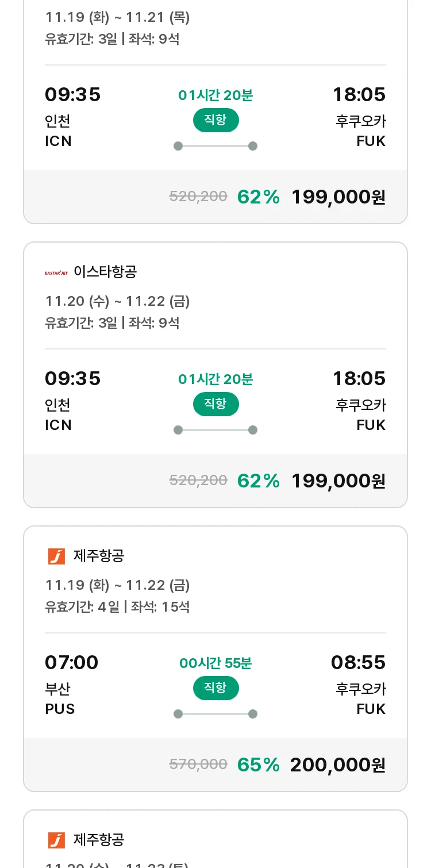Click 제주항공 name on the Busan flight card
The image size is (431, 868).
pyautogui.click(x=99, y=556)
